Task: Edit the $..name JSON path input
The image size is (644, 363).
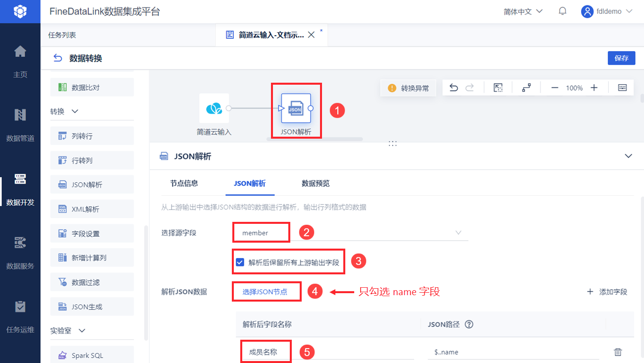Action: pyautogui.click(x=514, y=352)
